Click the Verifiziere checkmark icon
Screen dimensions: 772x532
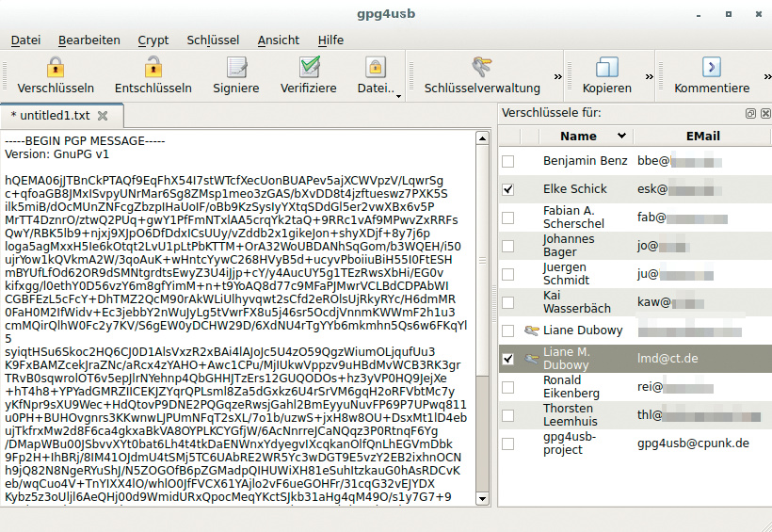click(x=310, y=68)
